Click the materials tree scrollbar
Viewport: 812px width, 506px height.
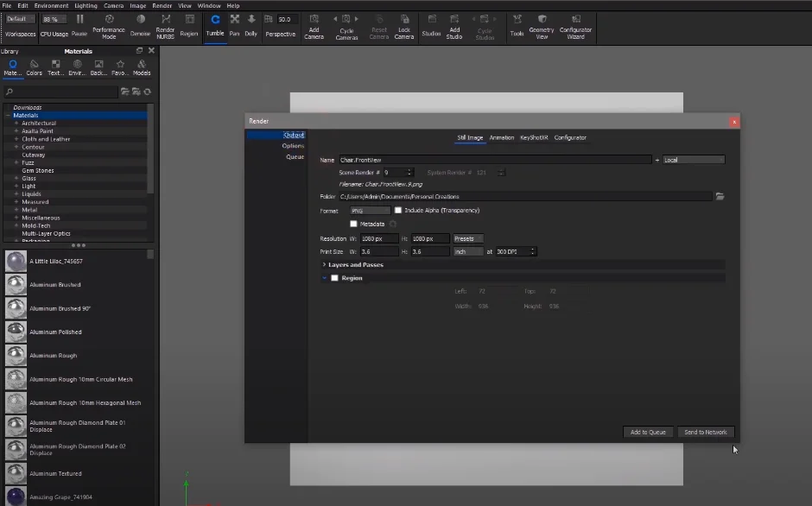pyautogui.click(x=150, y=149)
